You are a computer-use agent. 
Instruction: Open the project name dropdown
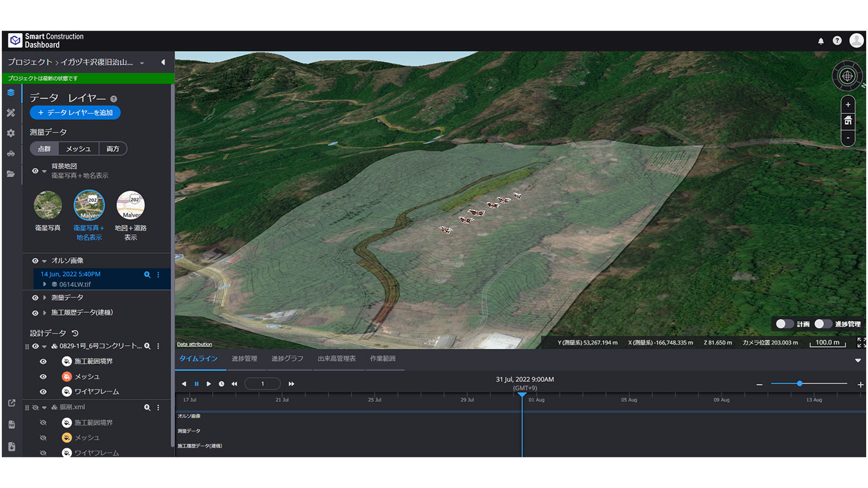(142, 63)
